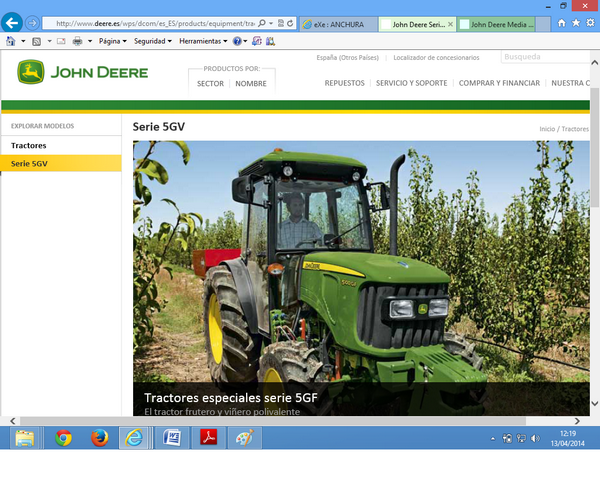The height and width of the screenshot is (500, 600).
Task: Click the command bar Home page icon
Action: [11, 41]
